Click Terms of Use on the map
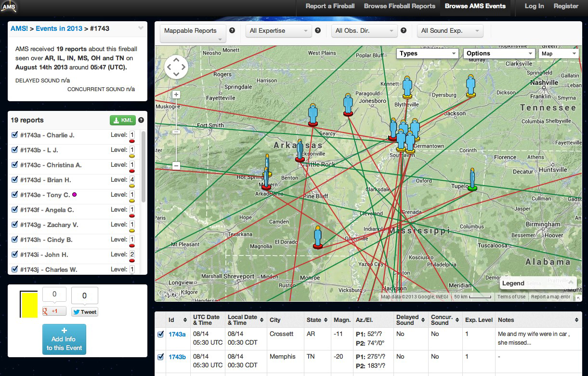 click(511, 297)
